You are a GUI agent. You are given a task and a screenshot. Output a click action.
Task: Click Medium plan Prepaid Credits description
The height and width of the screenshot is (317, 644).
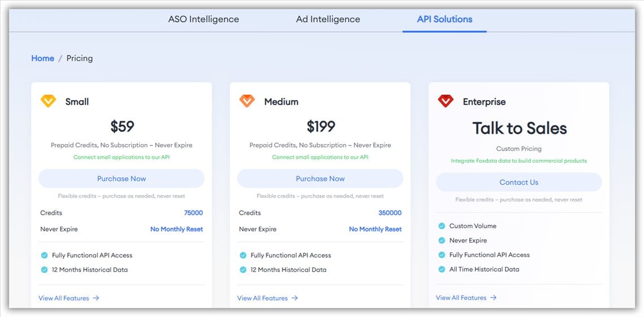point(320,145)
